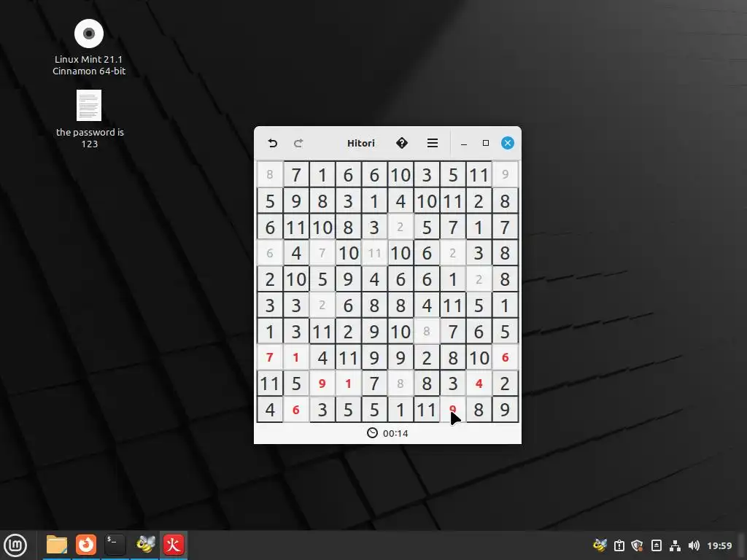Select the 5 at the start of the second row
This screenshot has width=747, height=560.
pos(270,201)
